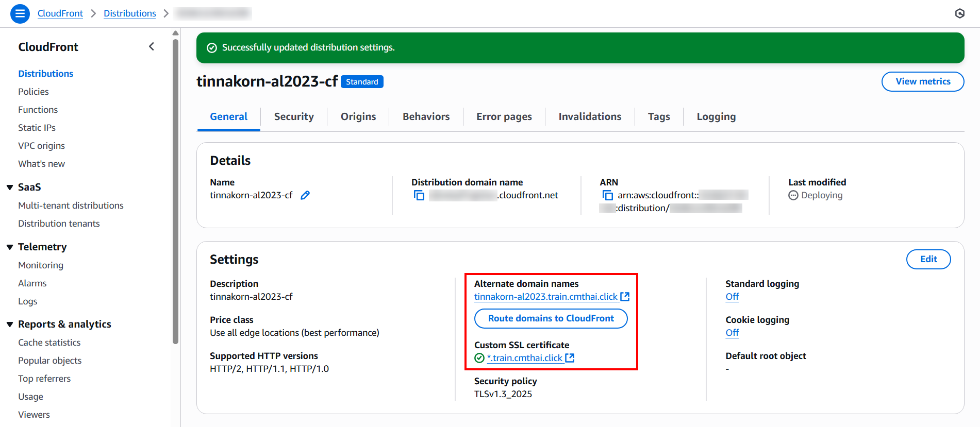
Task: Click the TLSv1.3_2025 security policy value
Action: pyautogui.click(x=503, y=394)
